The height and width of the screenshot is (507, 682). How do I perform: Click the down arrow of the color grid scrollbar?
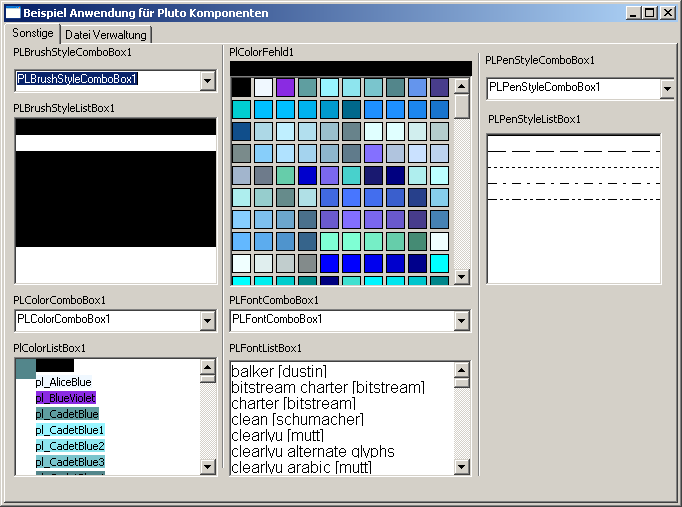coord(461,277)
